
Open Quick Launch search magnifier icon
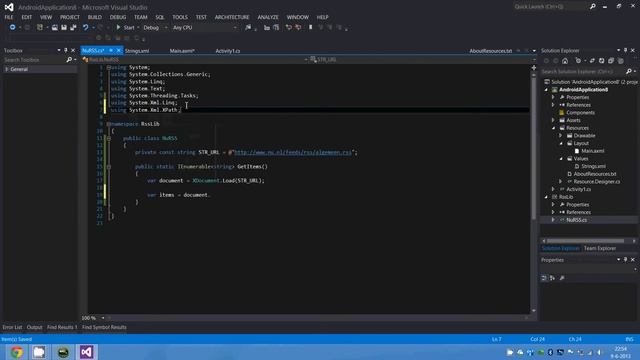pos(593,7)
